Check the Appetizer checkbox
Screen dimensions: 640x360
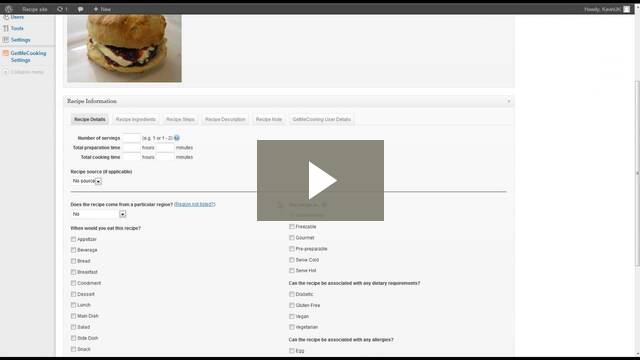pos(73,239)
